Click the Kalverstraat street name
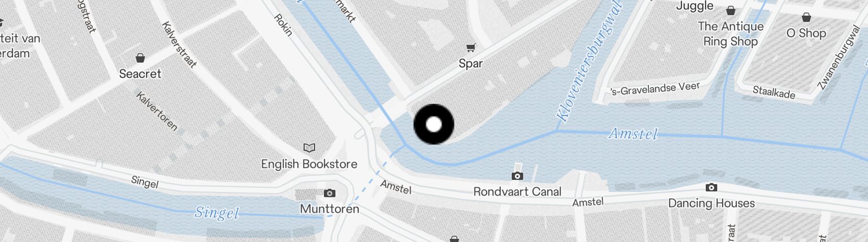 (x=179, y=45)
